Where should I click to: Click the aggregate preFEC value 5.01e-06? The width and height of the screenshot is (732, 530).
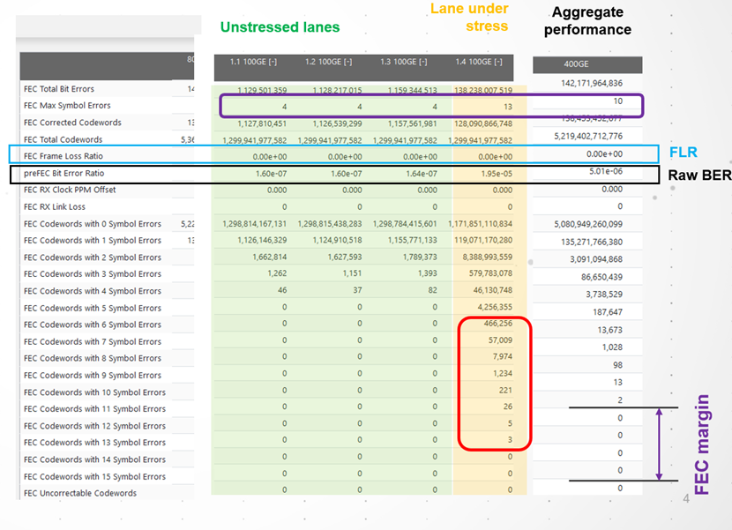coord(606,171)
